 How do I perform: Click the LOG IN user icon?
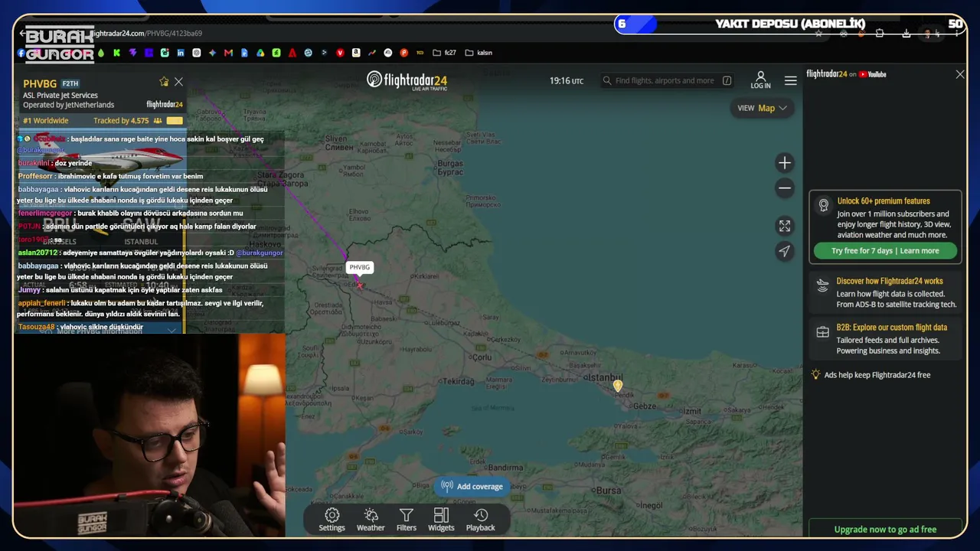[x=761, y=80]
